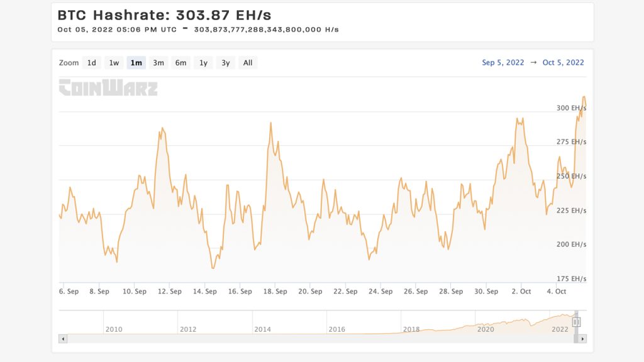Screen dimensions: 644x362
Task: Click the 2016 navigator label
Action: tap(337, 329)
